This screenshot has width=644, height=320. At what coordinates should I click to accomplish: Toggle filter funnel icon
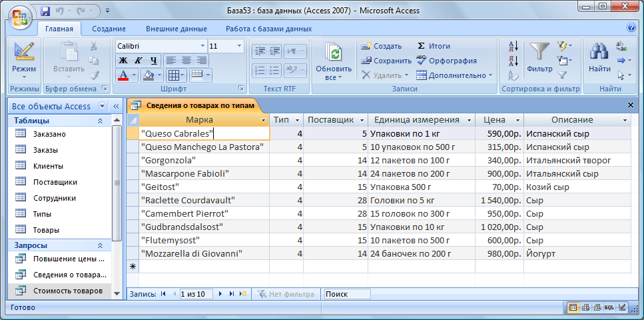coord(561,75)
